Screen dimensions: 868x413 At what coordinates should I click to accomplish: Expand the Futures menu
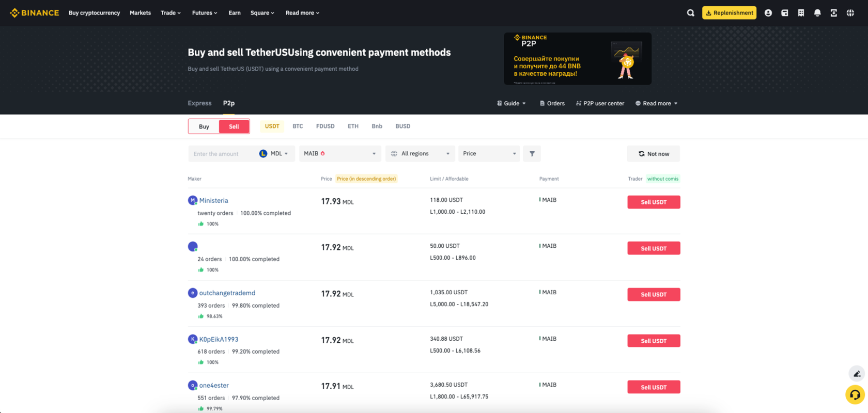(205, 13)
